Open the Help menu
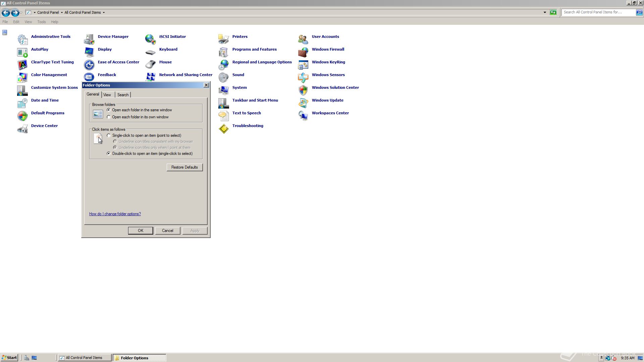The image size is (644, 362). [54, 22]
